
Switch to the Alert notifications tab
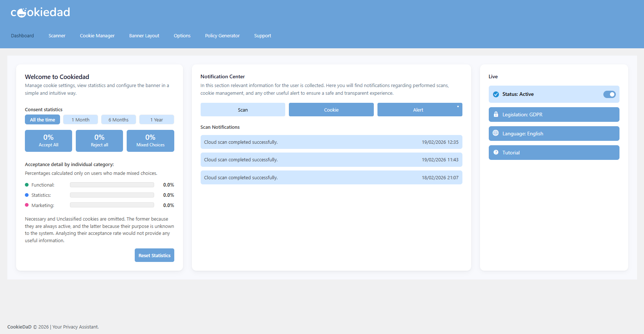pyautogui.click(x=420, y=109)
